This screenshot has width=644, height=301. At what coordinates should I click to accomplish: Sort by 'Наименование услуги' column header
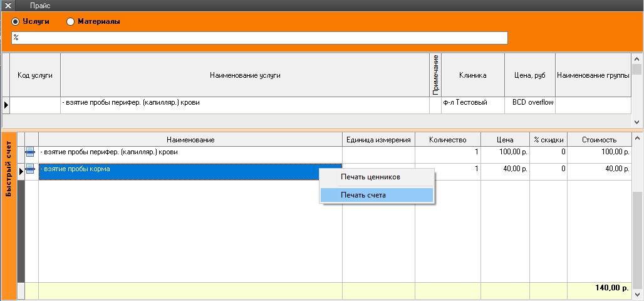[245, 75]
